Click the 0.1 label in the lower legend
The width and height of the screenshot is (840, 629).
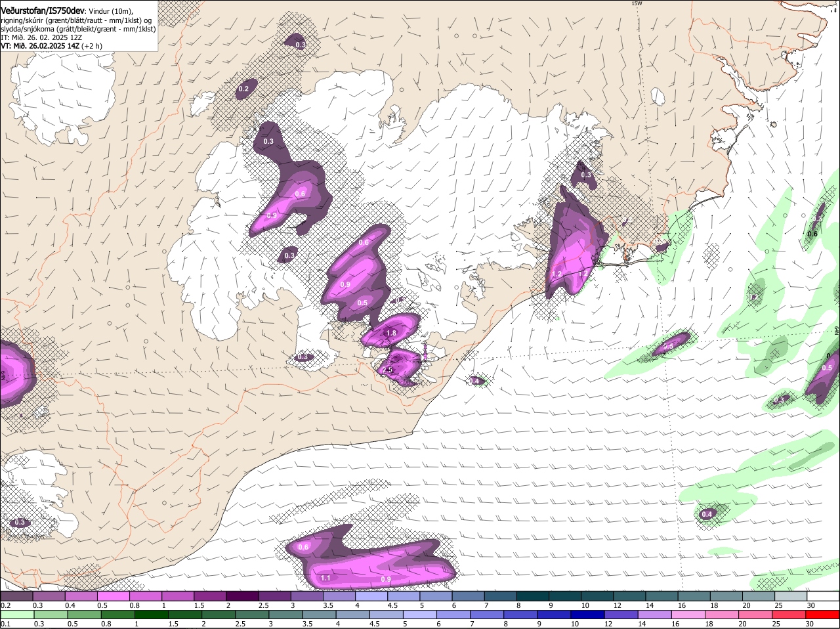coord(5,624)
